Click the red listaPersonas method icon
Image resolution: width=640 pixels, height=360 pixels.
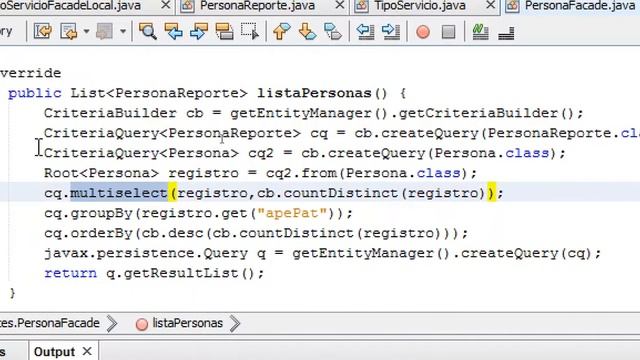click(142, 324)
